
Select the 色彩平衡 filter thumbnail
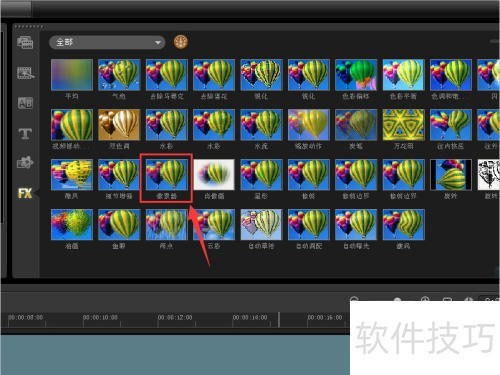coord(403,75)
